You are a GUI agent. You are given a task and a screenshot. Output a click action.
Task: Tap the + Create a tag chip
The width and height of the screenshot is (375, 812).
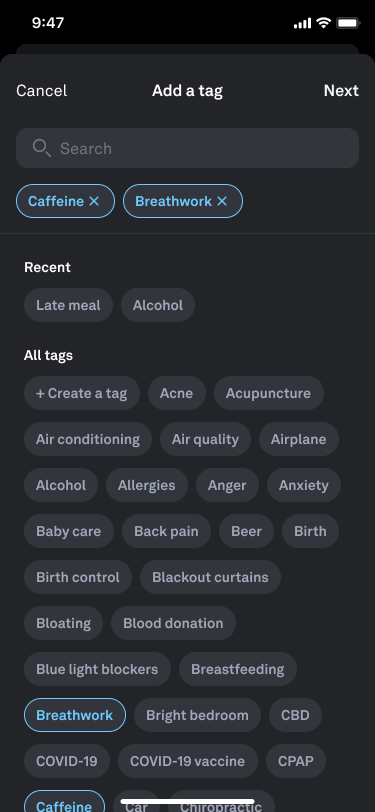pos(82,393)
